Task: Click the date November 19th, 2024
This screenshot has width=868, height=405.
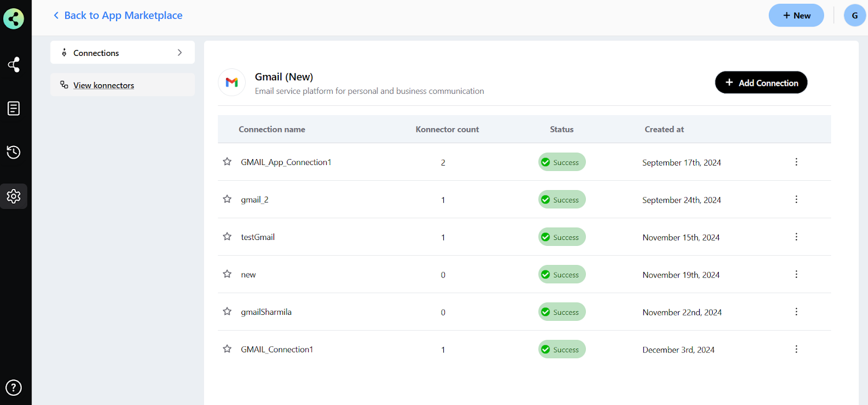Action: click(681, 275)
